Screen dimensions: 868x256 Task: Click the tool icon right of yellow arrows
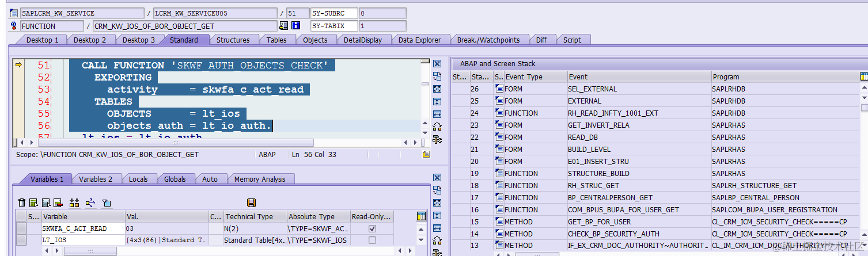(107, 202)
